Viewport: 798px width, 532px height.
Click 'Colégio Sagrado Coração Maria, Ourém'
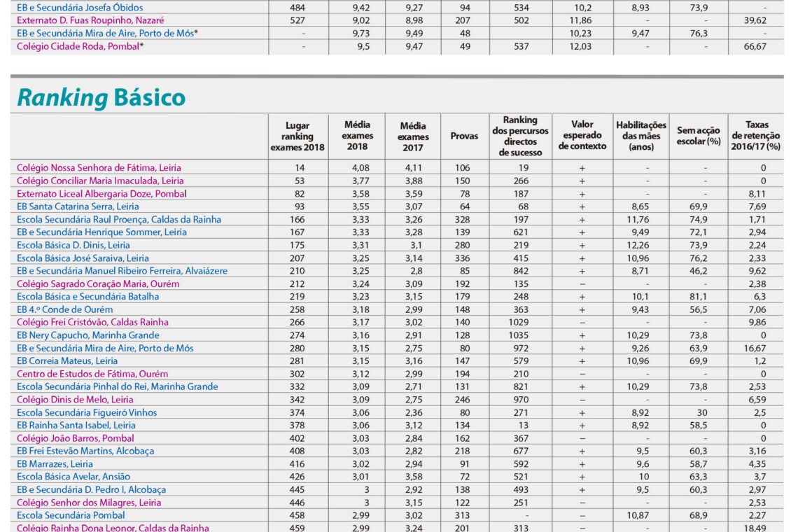pos(98,283)
